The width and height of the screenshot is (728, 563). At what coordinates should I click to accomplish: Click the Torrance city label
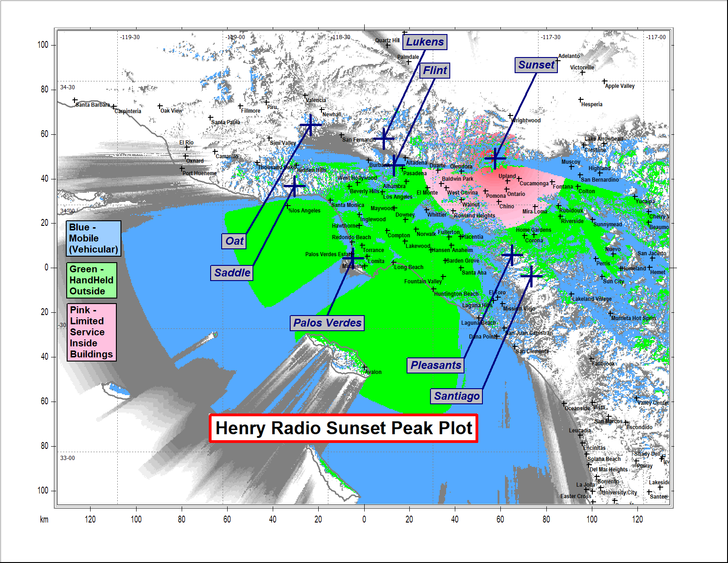pyautogui.click(x=373, y=250)
